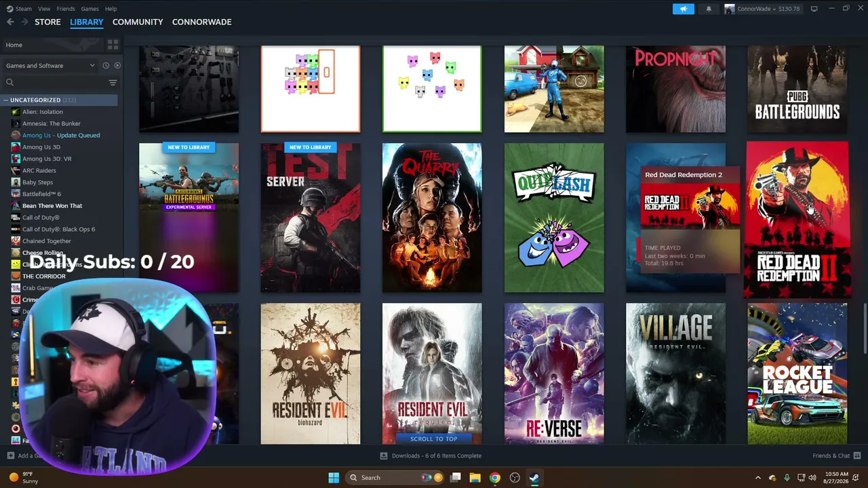Click the forward navigation arrow
This screenshot has width=868, height=488.
25,22
